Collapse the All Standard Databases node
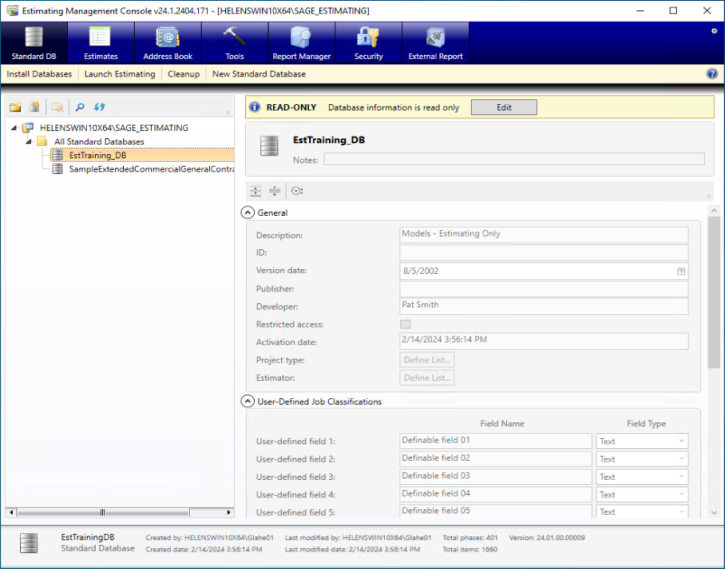This screenshot has height=569, width=725. (29, 141)
